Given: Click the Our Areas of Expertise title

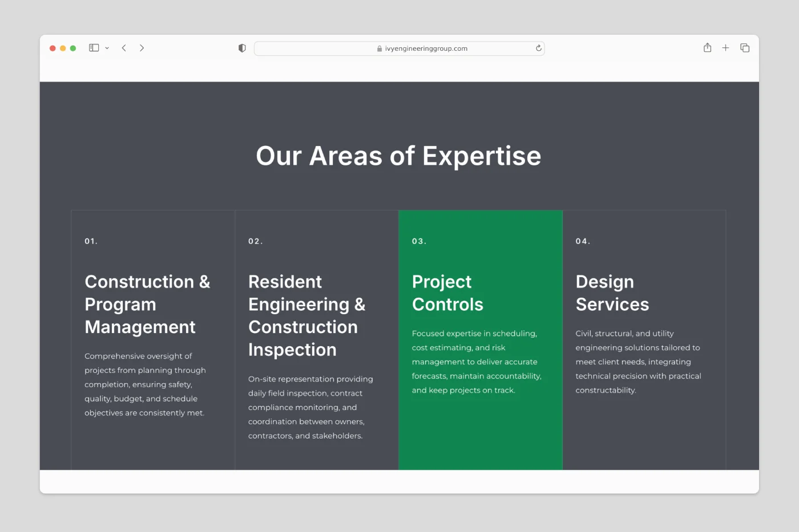Looking at the screenshot, I should click(x=398, y=156).
